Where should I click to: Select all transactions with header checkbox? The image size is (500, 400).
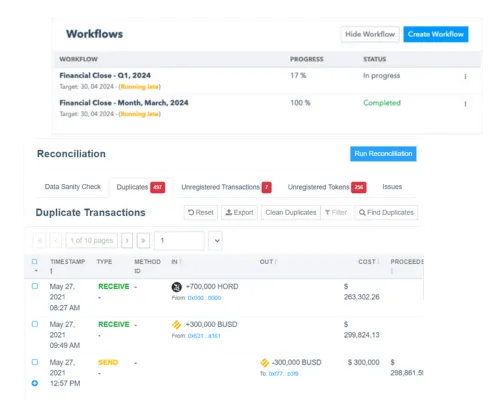pos(35,262)
